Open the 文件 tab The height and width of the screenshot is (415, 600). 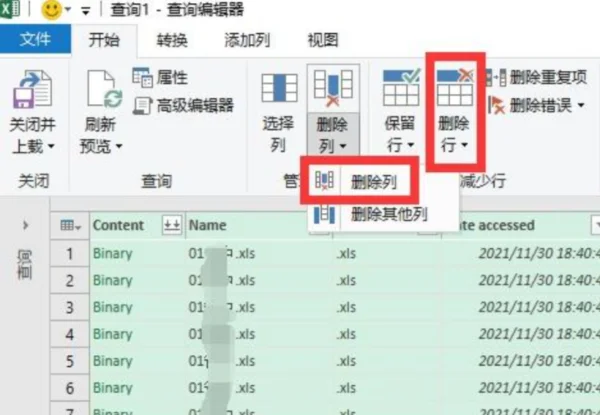(x=35, y=39)
